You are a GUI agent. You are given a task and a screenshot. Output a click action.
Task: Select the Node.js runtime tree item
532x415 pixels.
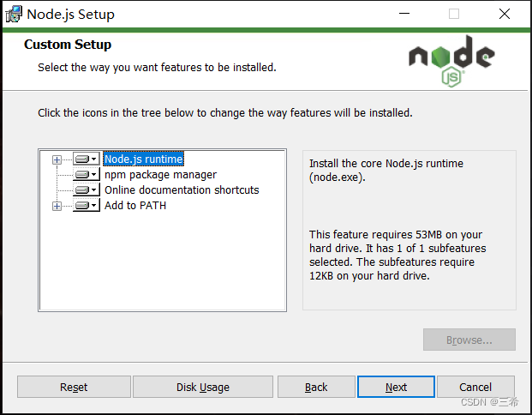144,159
